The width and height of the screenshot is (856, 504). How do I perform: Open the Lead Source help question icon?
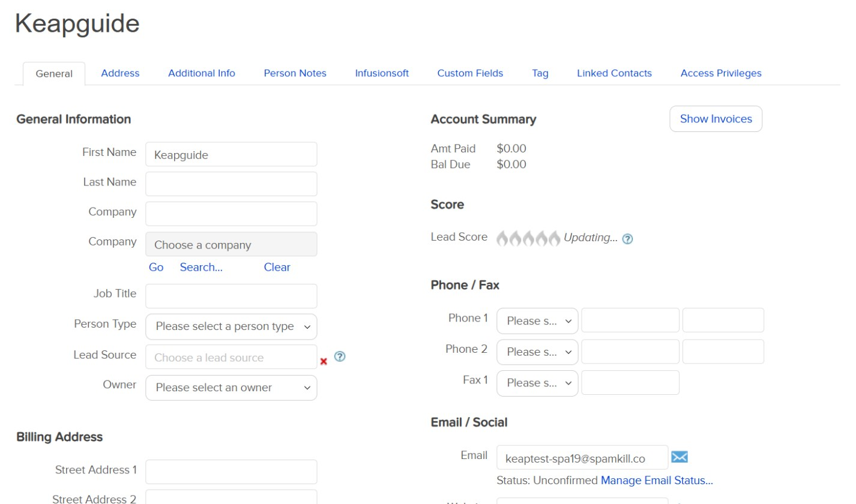(340, 356)
